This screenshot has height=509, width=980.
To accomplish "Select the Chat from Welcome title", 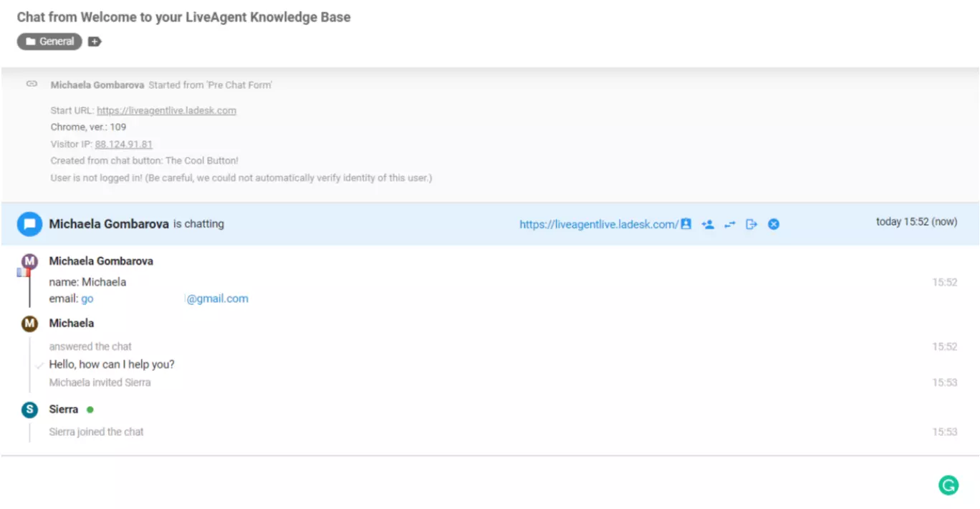I will 185,16.
